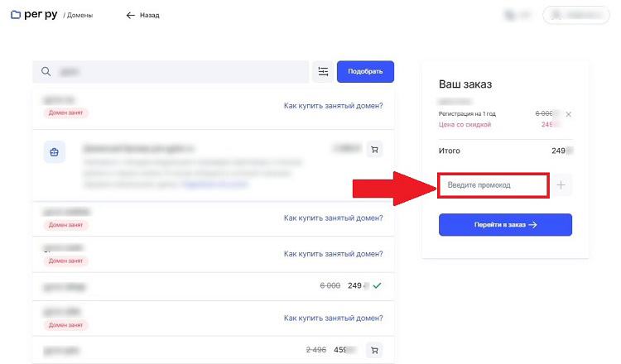Viewport: 621px width, 364px height.
Task: Open the Домены breadcrumb
Action: 79,15
